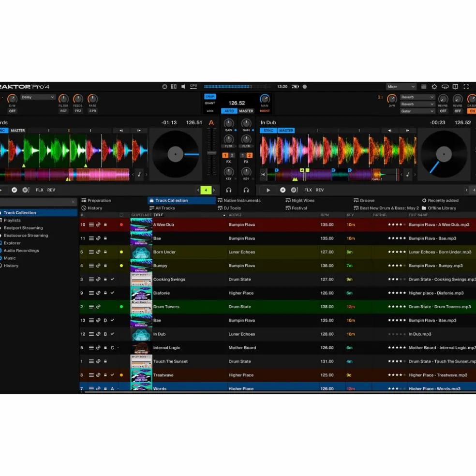Select Playlists in the browser tree

[12, 221]
